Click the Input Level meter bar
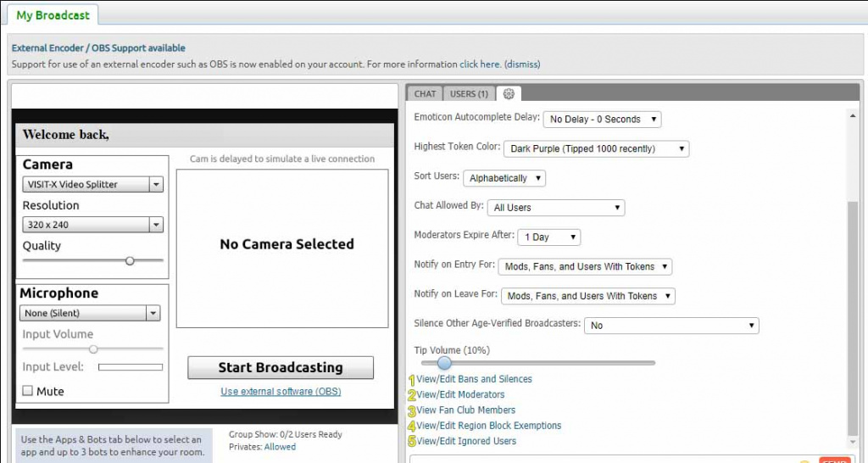The height and width of the screenshot is (463, 868). [131, 366]
